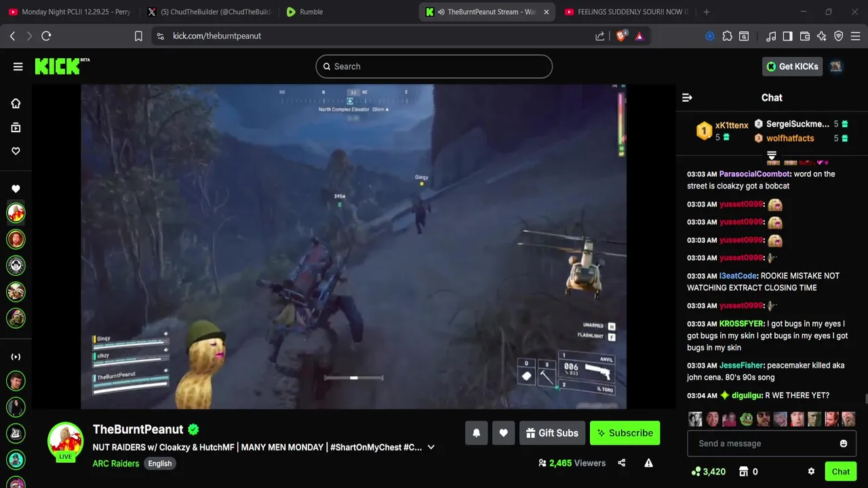This screenshot has width=868, height=488.
Task: Click the filled heart icon above followed channels
Action: pyautogui.click(x=16, y=188)
